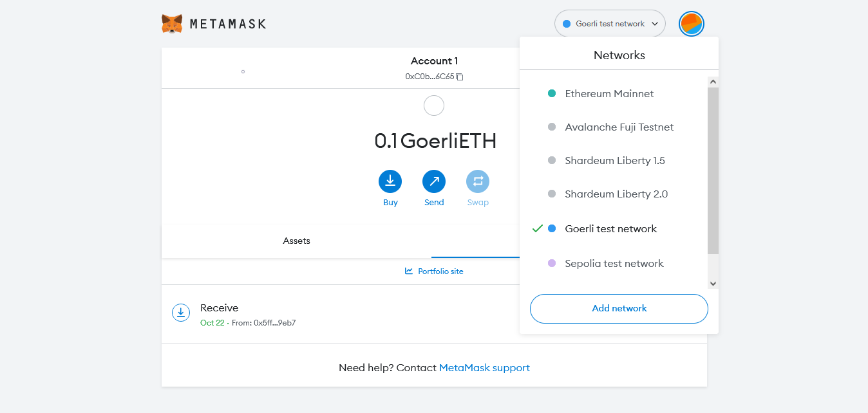Click the Buy download icon

[x=390, y=181]
